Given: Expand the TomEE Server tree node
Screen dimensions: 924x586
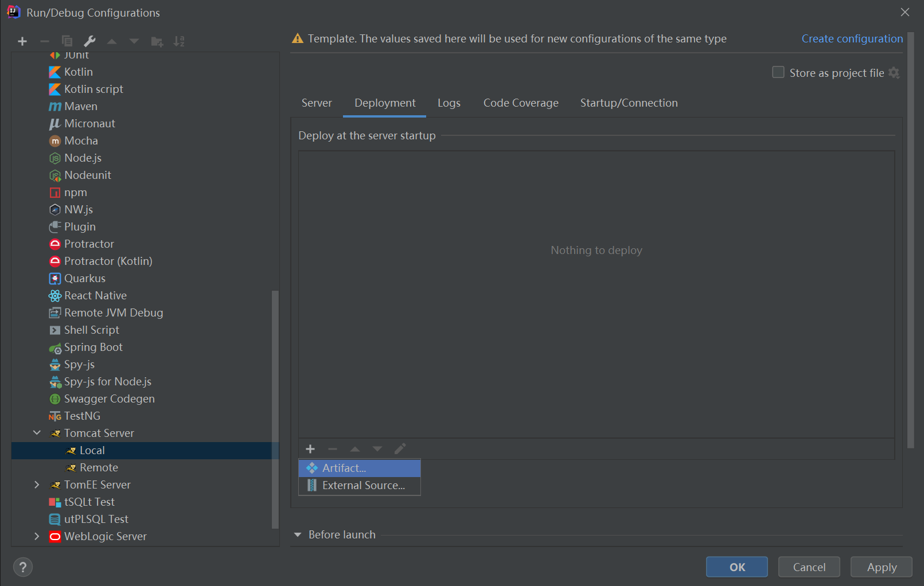Looking at the screenshot, I should [37, 485].
